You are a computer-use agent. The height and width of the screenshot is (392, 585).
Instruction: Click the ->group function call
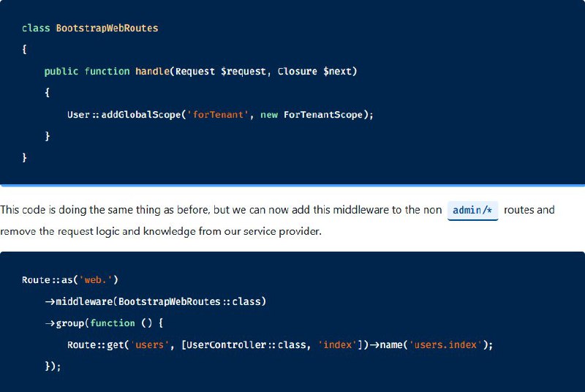(65, 323)
